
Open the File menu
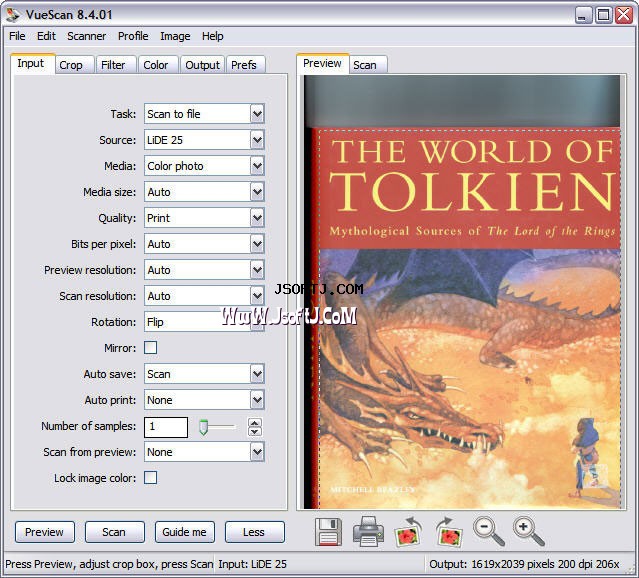(x=17, y=36)
